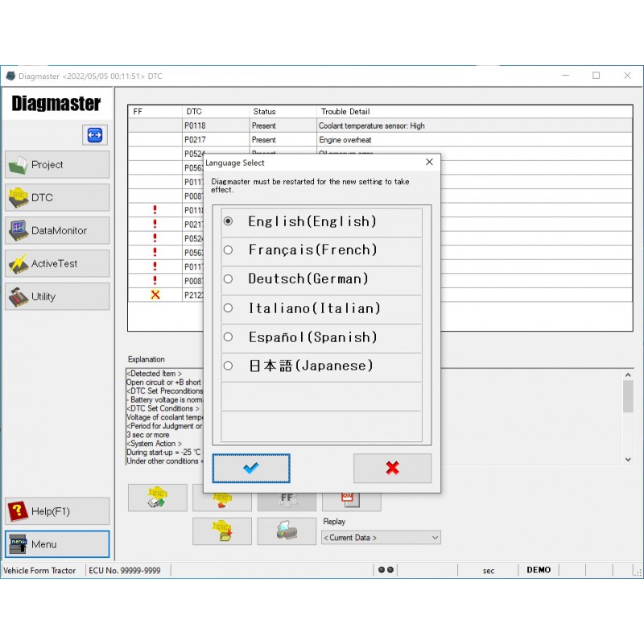Select Japanese in the Language Select dialog
The image size is (644, 644).
pyautogui.click(x=228, y=365)
